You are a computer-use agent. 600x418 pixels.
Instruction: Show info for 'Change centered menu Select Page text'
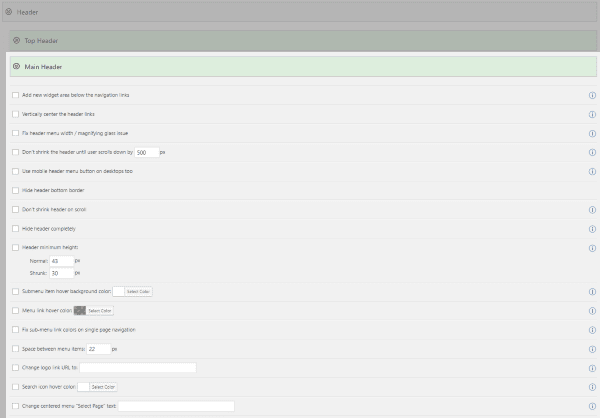pyautogui.click(x=592, y=407)
